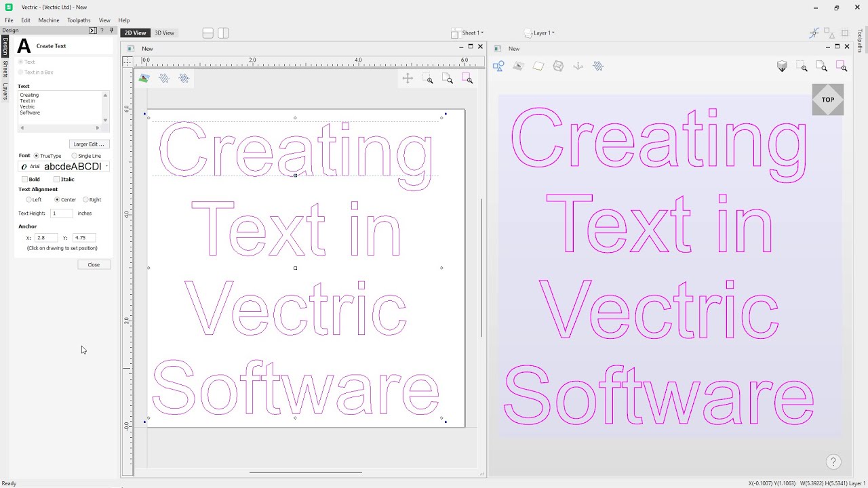Open the Help menu
Screen dimensions: 868x488
click(124, 20)
